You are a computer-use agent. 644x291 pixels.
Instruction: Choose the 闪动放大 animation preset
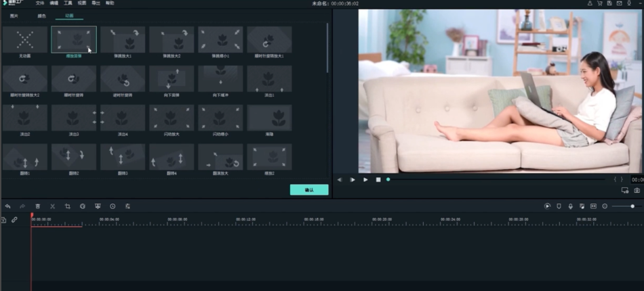click(172, 118)
